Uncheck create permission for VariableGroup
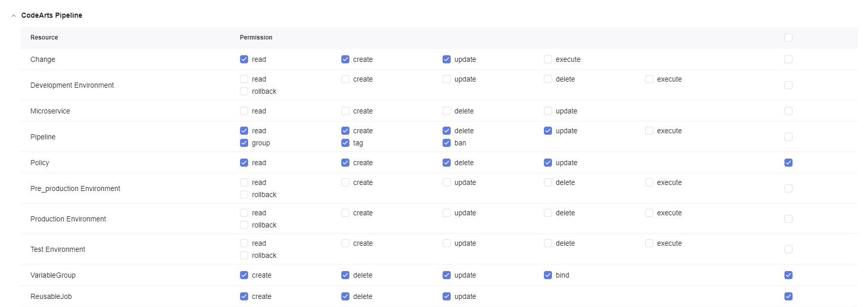Screen dimensions: 868x307 (x=244, y=275)
